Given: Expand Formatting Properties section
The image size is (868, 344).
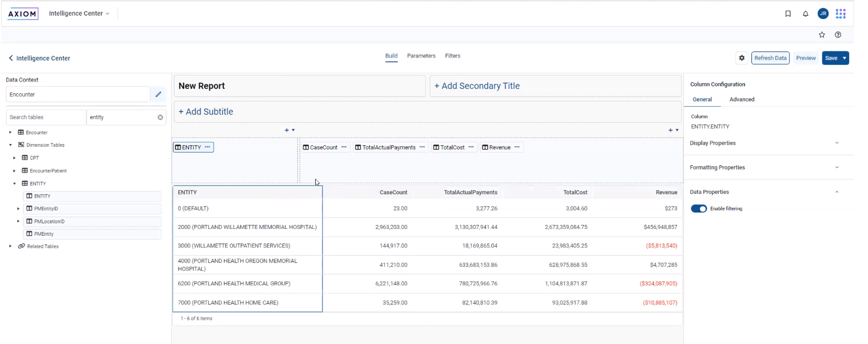Looking at the screenshot, I should [x=836, y=168].
